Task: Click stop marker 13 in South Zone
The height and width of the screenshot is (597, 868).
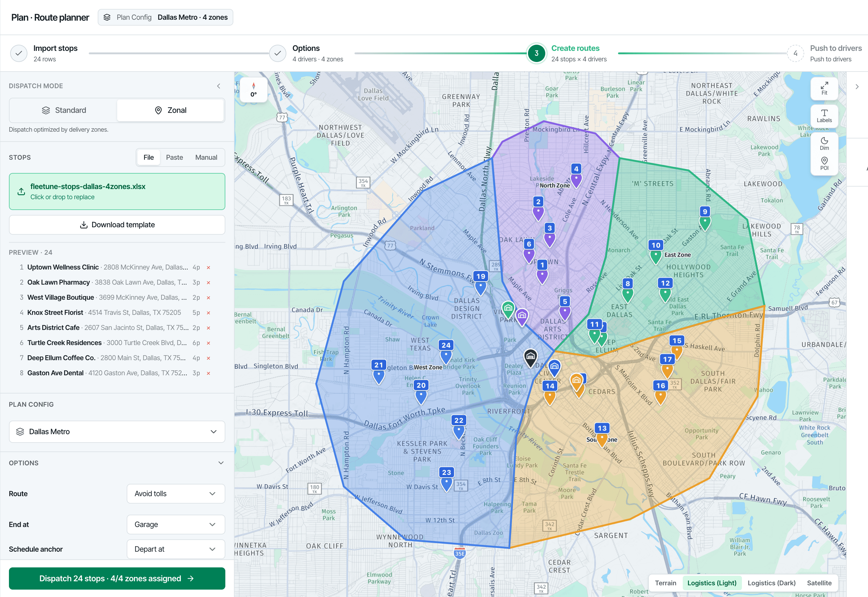Action: [x=602, y=435]
